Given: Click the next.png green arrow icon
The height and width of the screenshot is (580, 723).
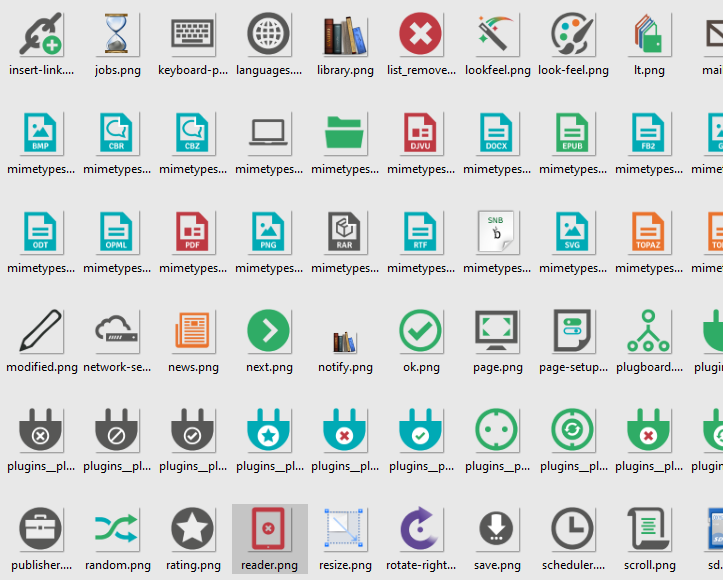Looking at the screenshot, I should (268, 331).
